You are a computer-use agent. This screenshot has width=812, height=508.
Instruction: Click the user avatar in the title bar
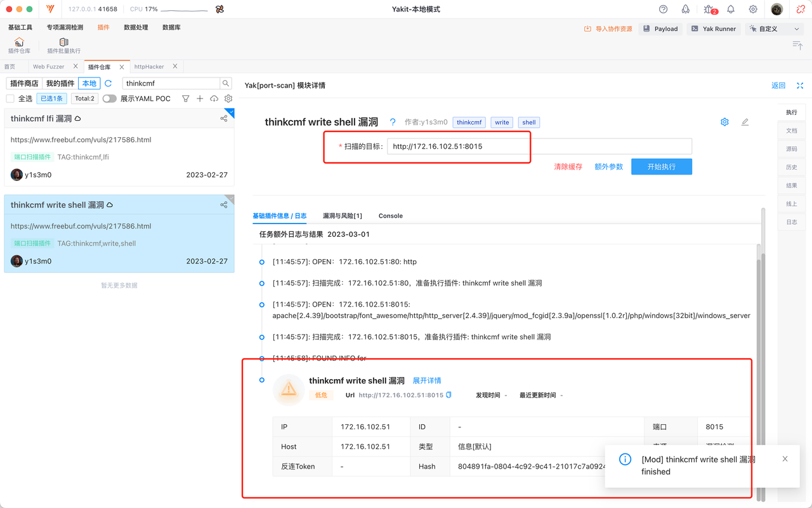(777, 10)
